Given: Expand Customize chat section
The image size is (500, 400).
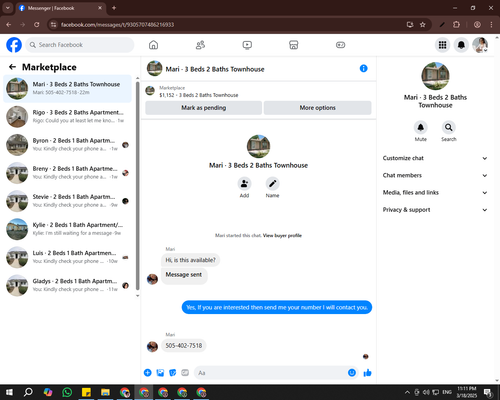Looking at the screenshot, I should pos(435,158).
